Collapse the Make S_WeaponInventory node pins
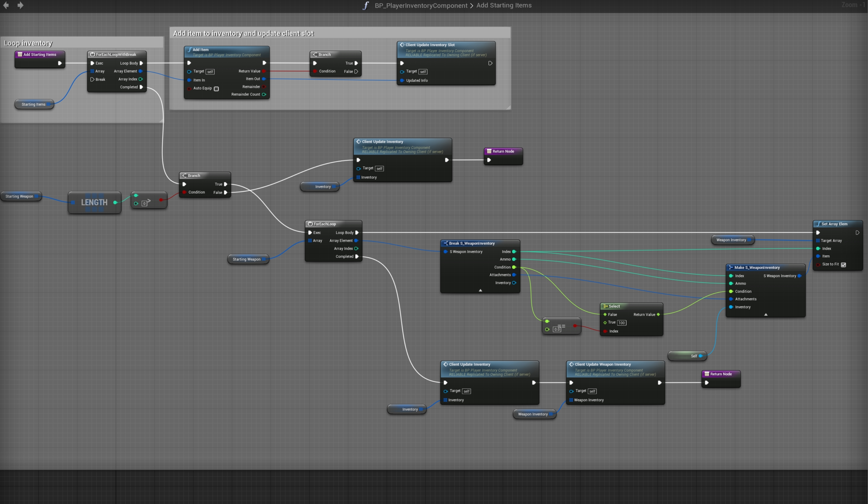This screenshot has width=868, height=504. coord(765,315)
